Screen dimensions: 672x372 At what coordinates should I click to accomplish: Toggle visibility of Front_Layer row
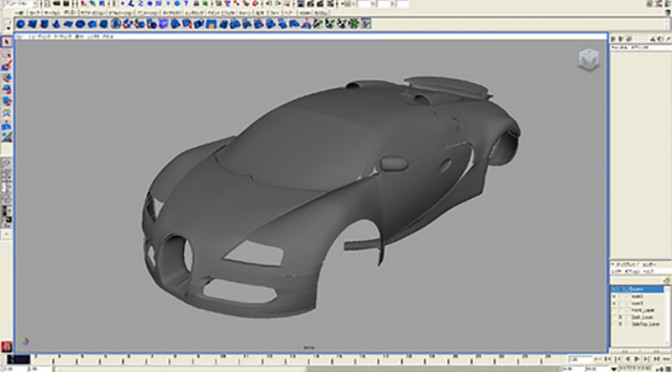click(x=614, y=310)
